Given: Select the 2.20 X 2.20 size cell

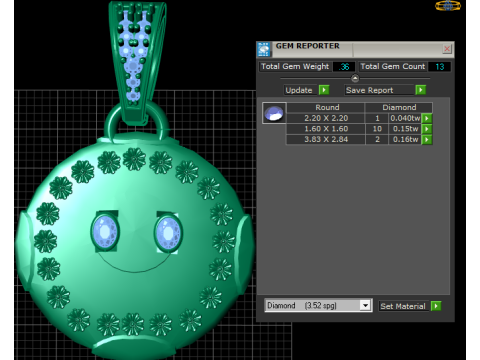Looking at the screenshot, I should [x=326, y=118].
